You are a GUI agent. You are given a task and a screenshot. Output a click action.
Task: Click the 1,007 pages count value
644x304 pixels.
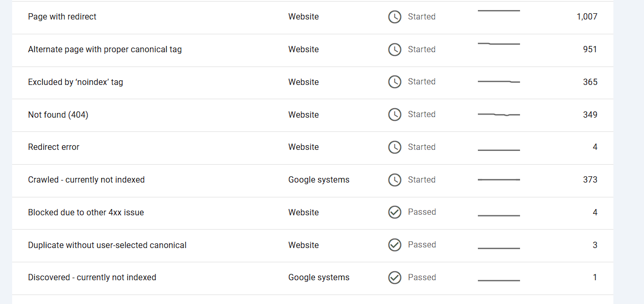[x=587, y=17]
